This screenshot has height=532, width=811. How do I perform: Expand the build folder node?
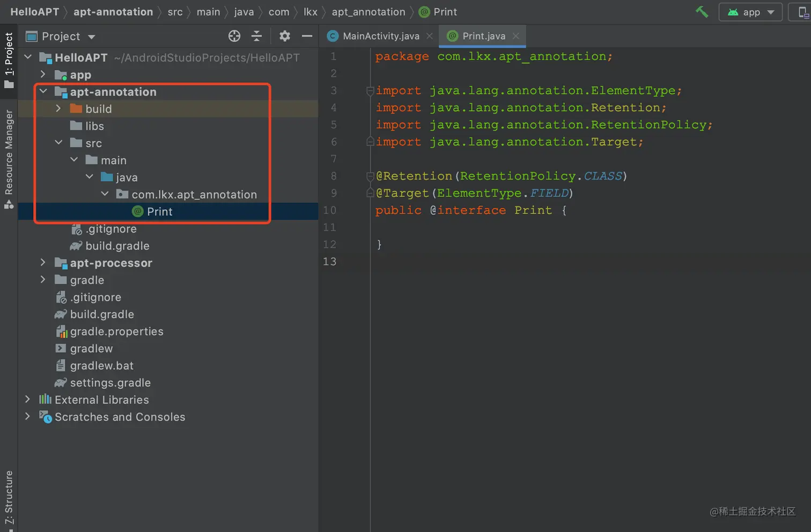click(58, 108)
